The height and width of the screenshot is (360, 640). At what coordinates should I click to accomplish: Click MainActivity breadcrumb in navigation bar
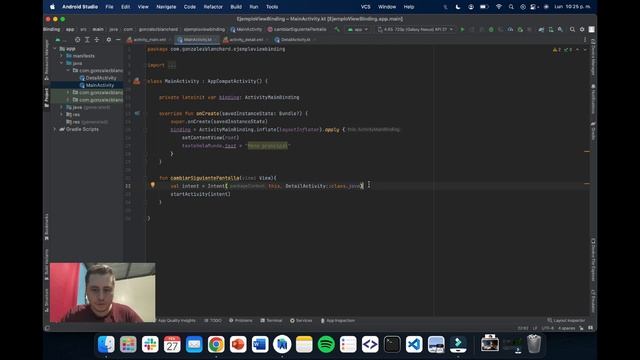246,29
